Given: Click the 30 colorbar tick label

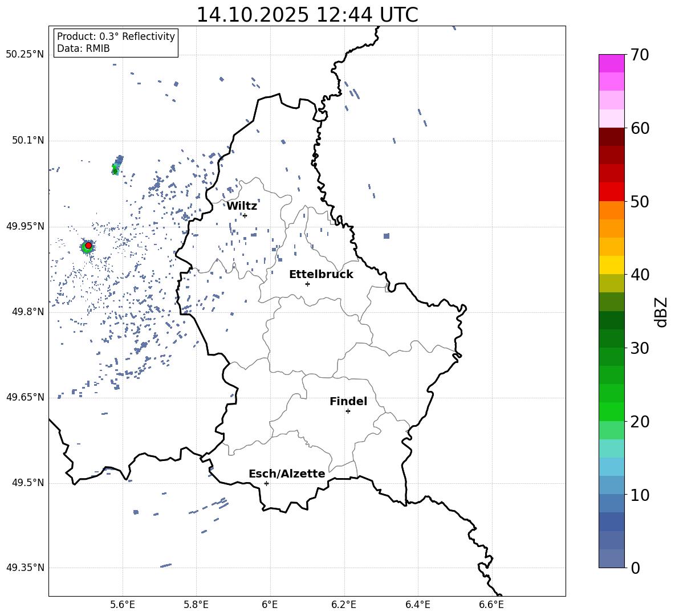Looking at the screenshot, I should (x=640, y=348).
